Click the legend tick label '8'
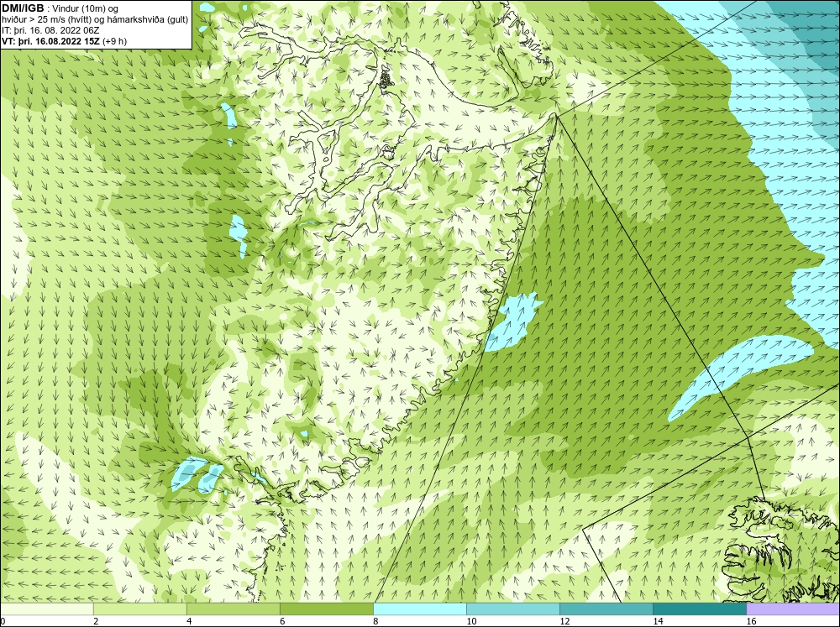The image size is (840, 627). click(x=375, y=621)
